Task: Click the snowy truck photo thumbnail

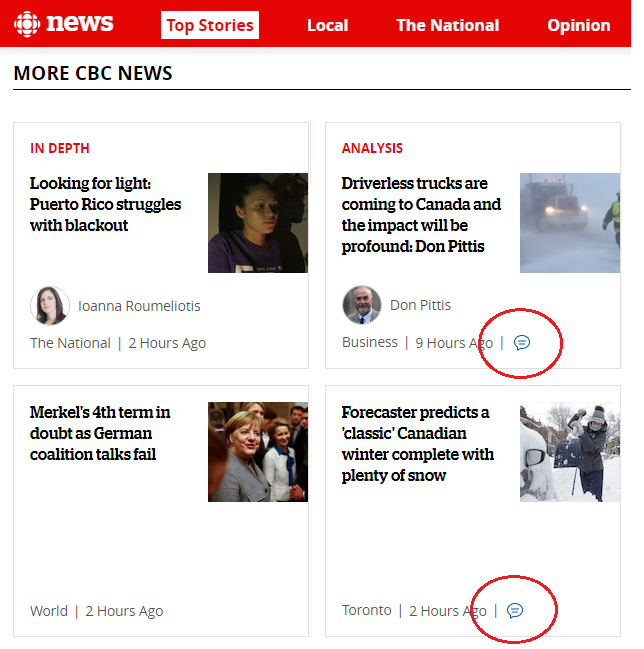Action: click(570, 223)
